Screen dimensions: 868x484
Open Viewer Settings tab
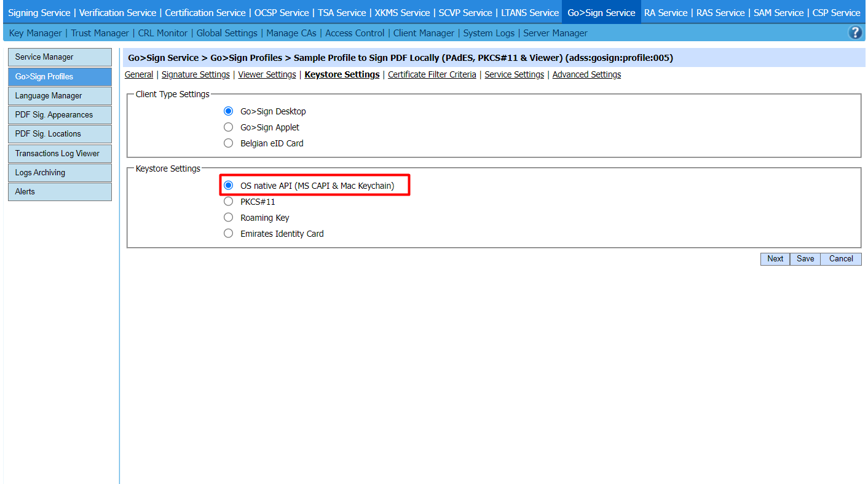click(x=267, y=74)
